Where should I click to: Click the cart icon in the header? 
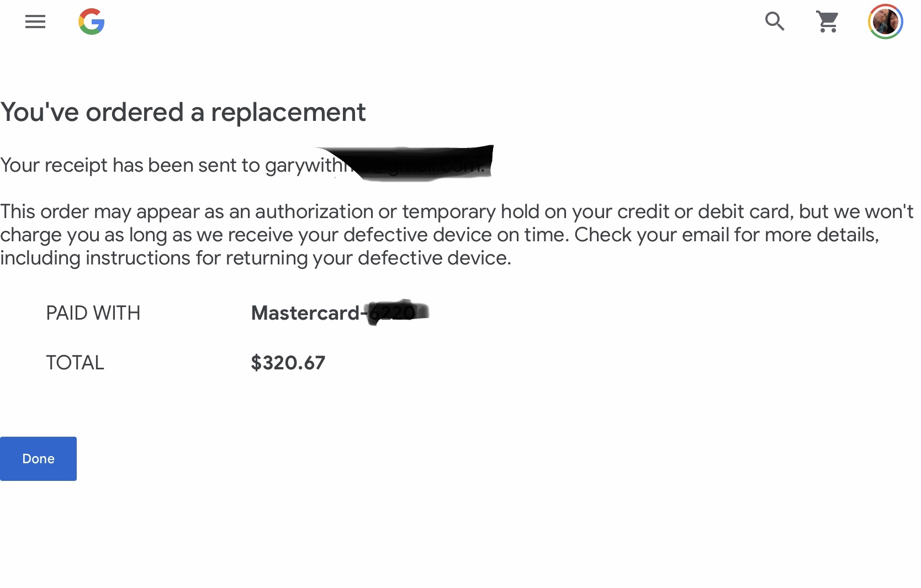pos(827,22)
